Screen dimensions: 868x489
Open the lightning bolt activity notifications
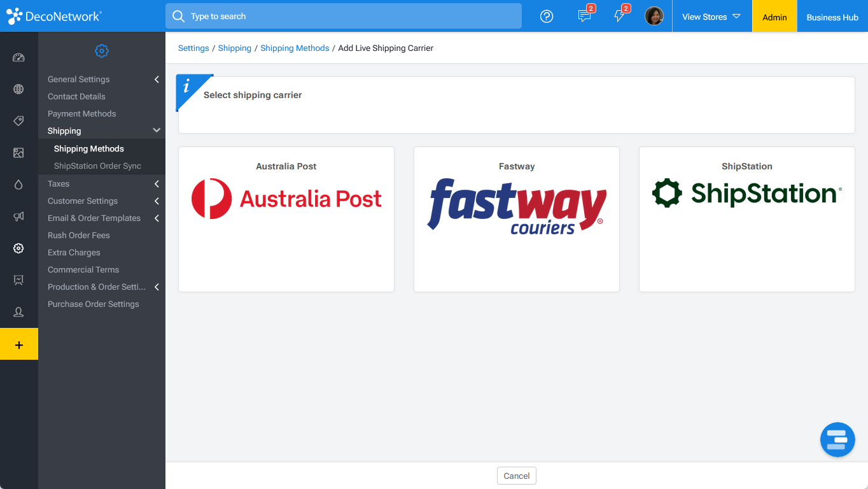point(620,16)
